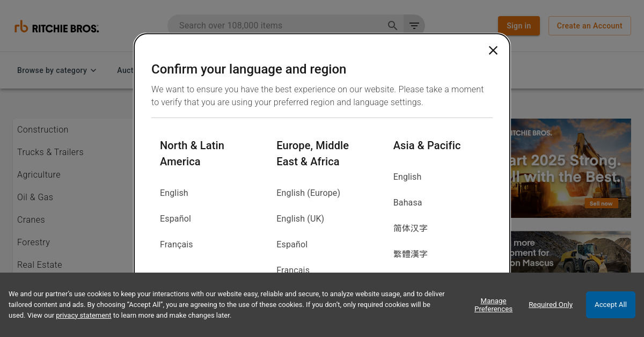Click Sell now on the banner ad
644x337 pixels.
[x=601, y=203]
